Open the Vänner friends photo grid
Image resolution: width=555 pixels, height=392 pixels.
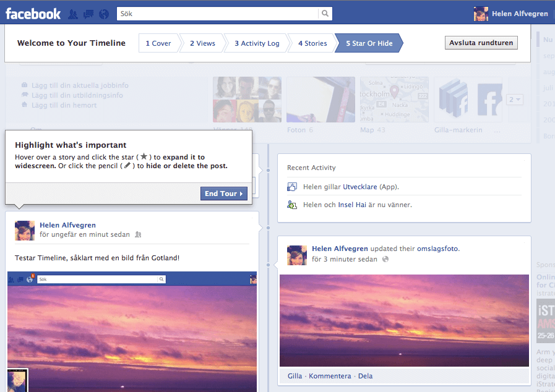click(x=247, y=100)
